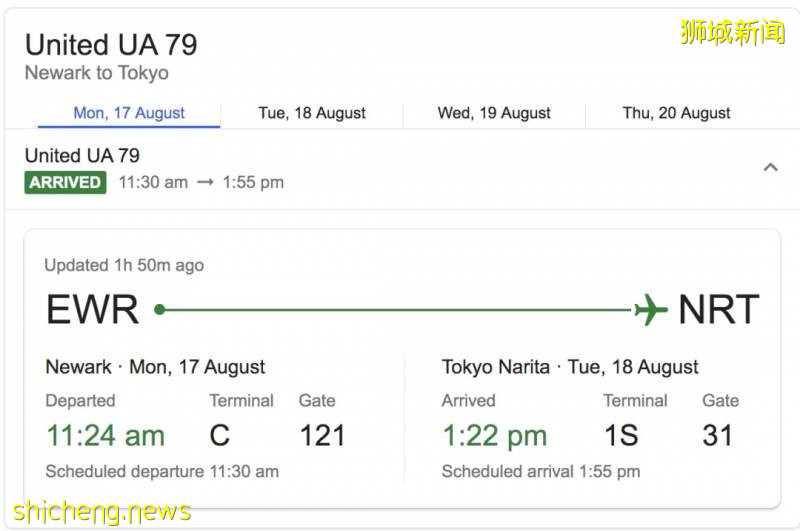Click the yellow Chinese news logo

click(x=733, y=32)
